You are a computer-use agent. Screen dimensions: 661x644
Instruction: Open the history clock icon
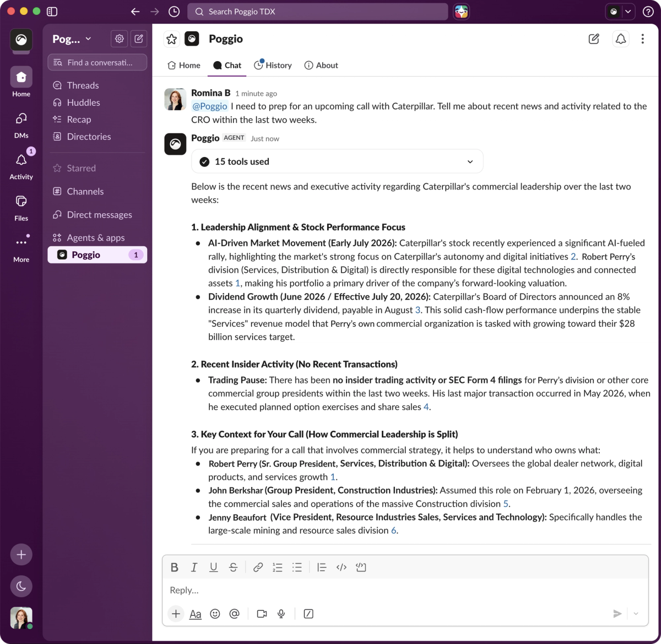[174, 12]
